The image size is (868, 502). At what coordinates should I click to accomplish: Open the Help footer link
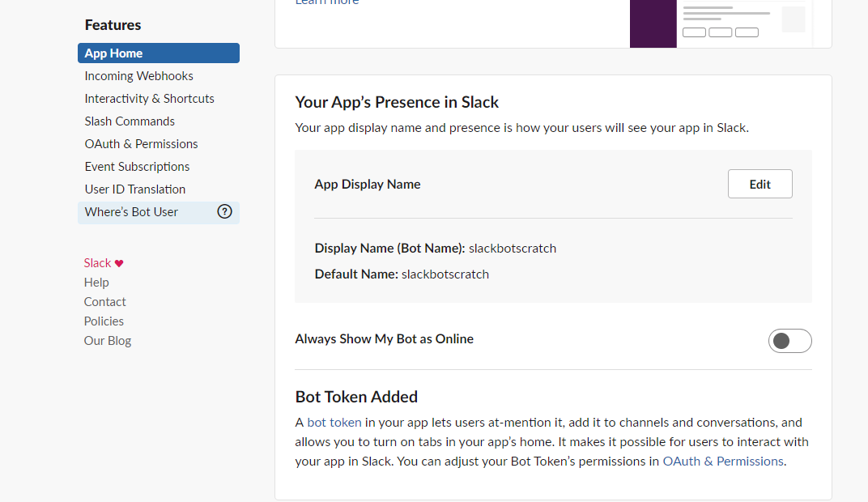point(96,282)
